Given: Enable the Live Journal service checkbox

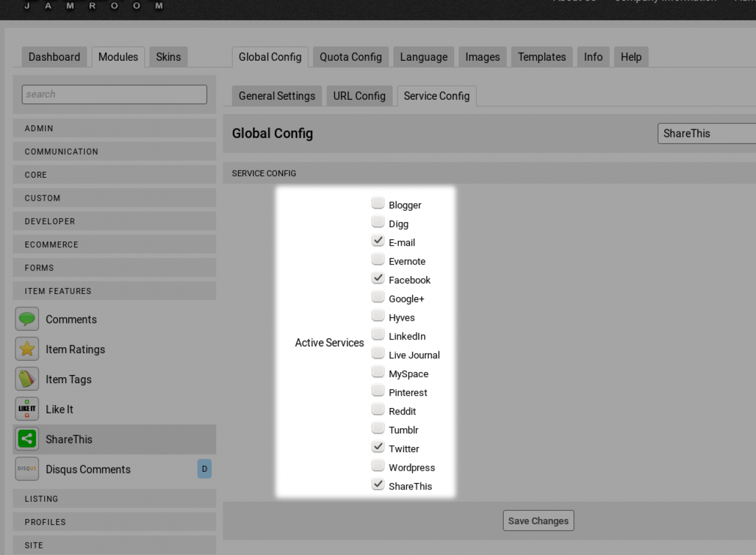Looking at the screenshot, I should [378, 353].
